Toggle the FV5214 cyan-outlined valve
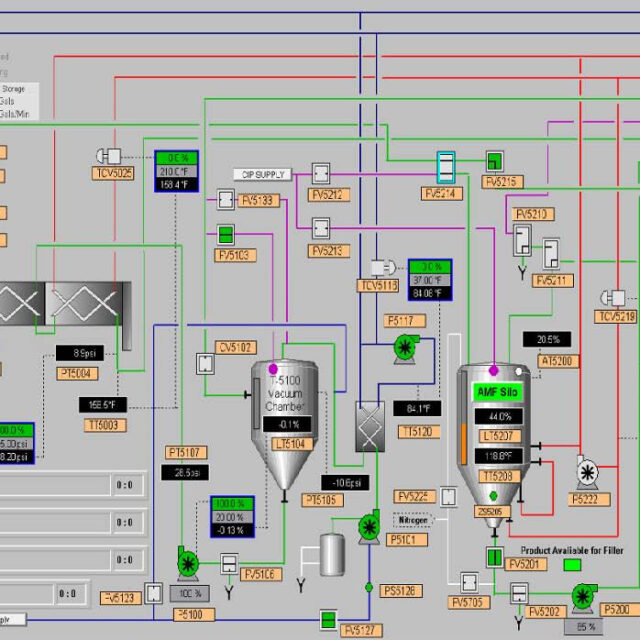Viewport: 640px width, 640px height. 445,166
